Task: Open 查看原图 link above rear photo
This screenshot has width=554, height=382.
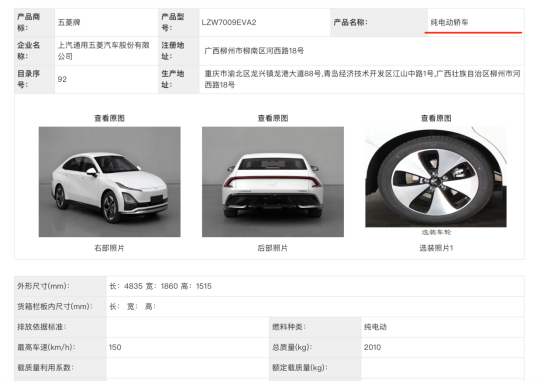Action: [272, 118]
